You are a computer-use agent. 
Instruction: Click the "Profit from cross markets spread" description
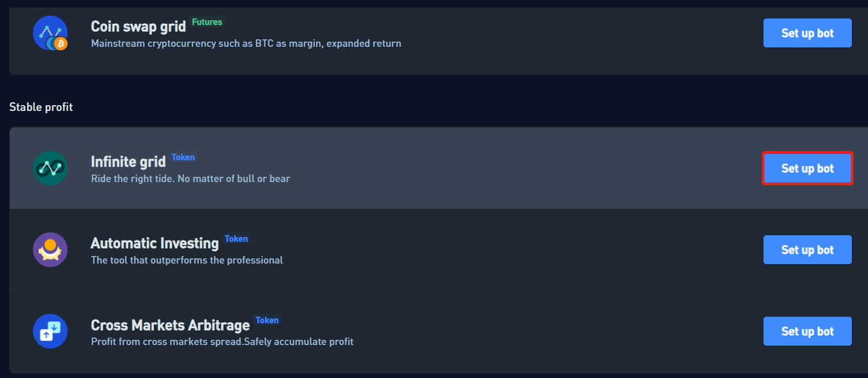coord(222,342)
